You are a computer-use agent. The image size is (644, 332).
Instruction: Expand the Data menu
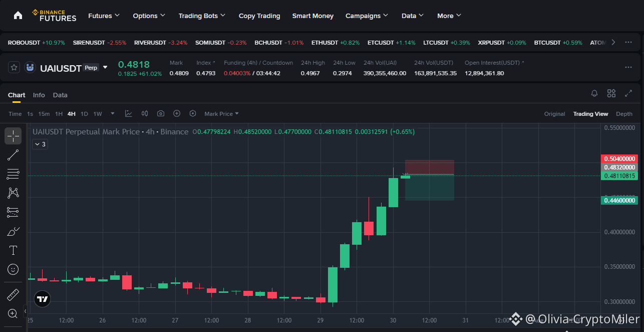pyautogui.click(x=413, y=16)
